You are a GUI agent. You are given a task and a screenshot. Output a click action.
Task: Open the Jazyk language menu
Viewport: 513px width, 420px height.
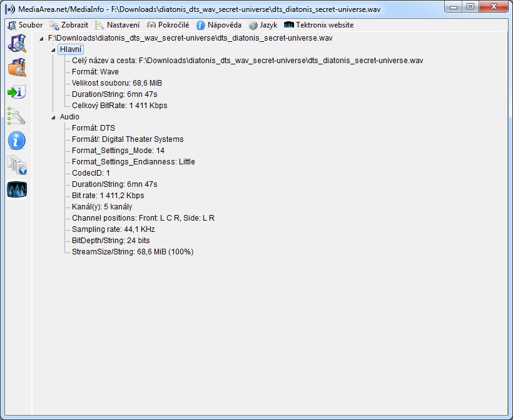point(263,25)
